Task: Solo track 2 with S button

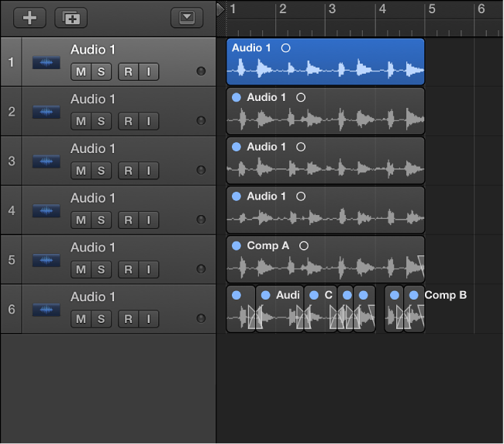Action: click(101, 122)
